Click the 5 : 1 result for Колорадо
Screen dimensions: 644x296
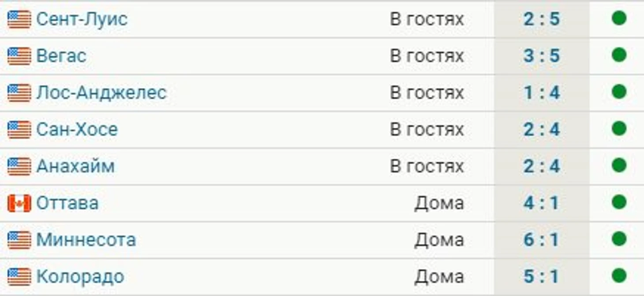542,277
